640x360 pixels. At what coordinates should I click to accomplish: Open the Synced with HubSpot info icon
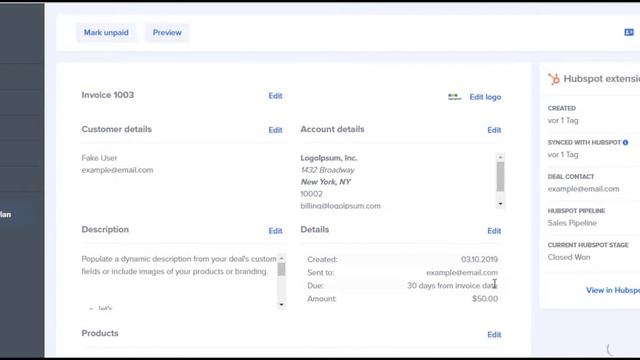click(x=625, y=142)
